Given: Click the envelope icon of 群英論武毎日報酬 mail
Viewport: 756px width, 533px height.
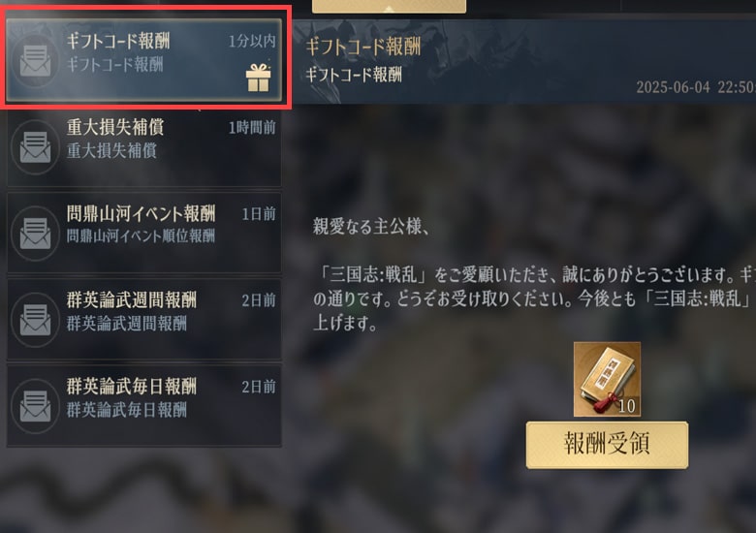Looking at the screenshot, I should coord(35,406).
